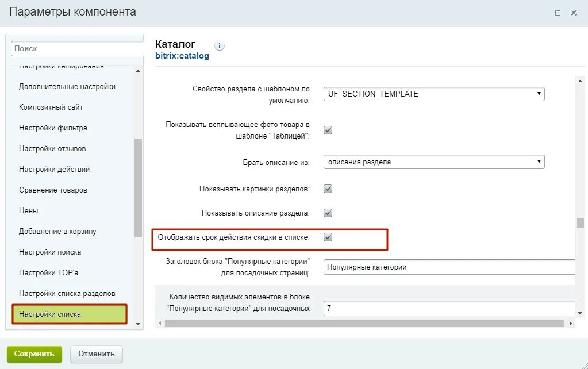Open Настройки поиска section
The width and height of the screenshot is (588, 369).
click(x=50, y=252)
